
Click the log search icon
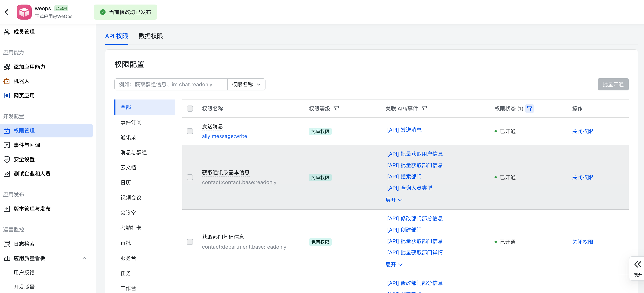pyautogui.click(x=7, y=244)
